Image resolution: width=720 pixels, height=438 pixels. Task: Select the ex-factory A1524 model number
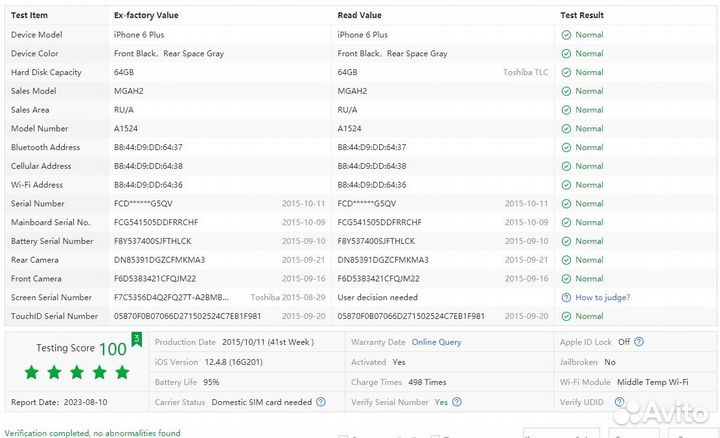(126, 129)
